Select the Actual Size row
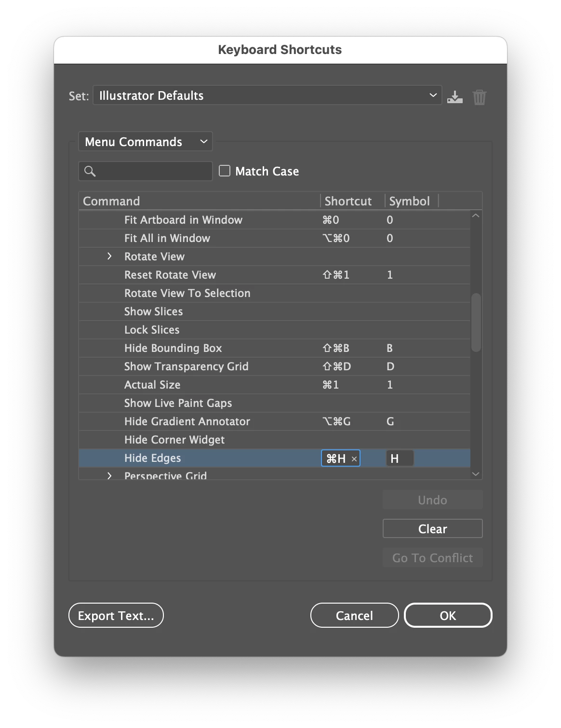561x728 pixels. coord(274,385)
